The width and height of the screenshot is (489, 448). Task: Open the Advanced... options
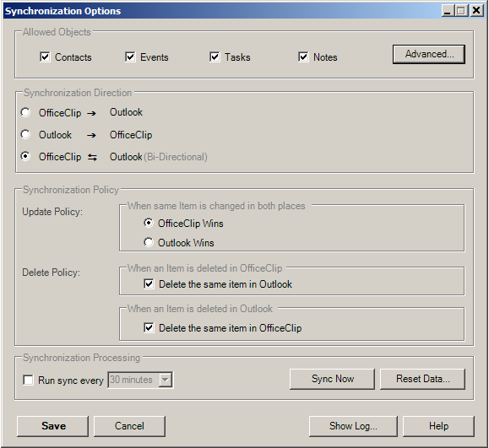coord(429,54)
